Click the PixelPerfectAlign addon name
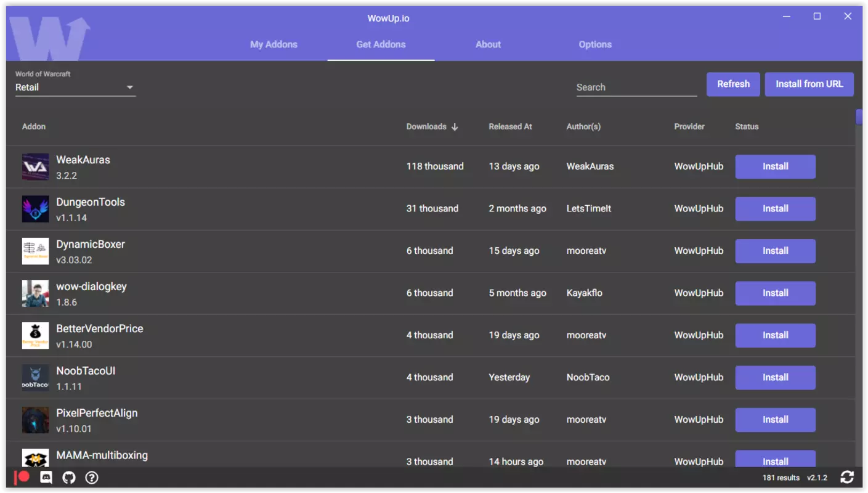Viewport: 868px width, 493px height. [x=97, y=413]
